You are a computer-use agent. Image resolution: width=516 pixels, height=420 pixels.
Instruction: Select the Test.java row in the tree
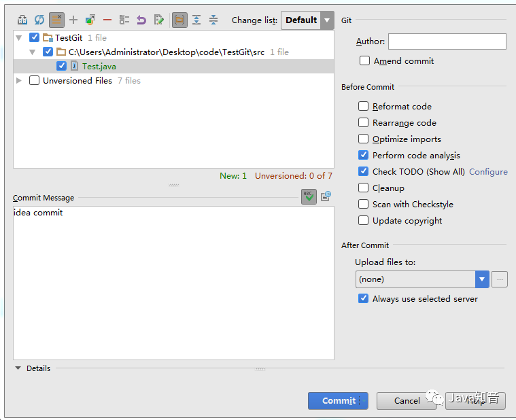coord(174,66)
